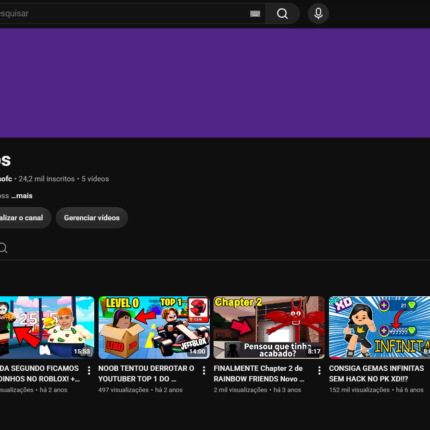The image size is (430, 430).
Task: Open title SEGUNDO FICAMOS ... NO ROBLOX
Action: coord(40,373)
